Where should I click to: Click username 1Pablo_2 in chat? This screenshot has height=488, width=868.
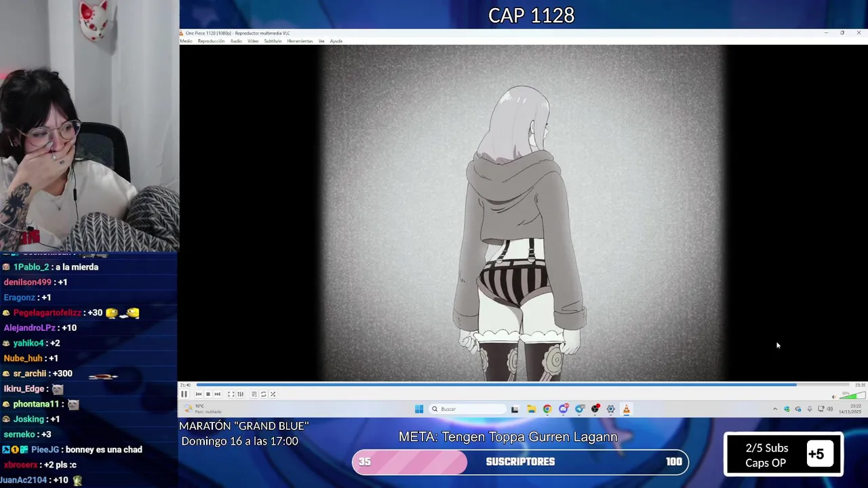[31, 267]
